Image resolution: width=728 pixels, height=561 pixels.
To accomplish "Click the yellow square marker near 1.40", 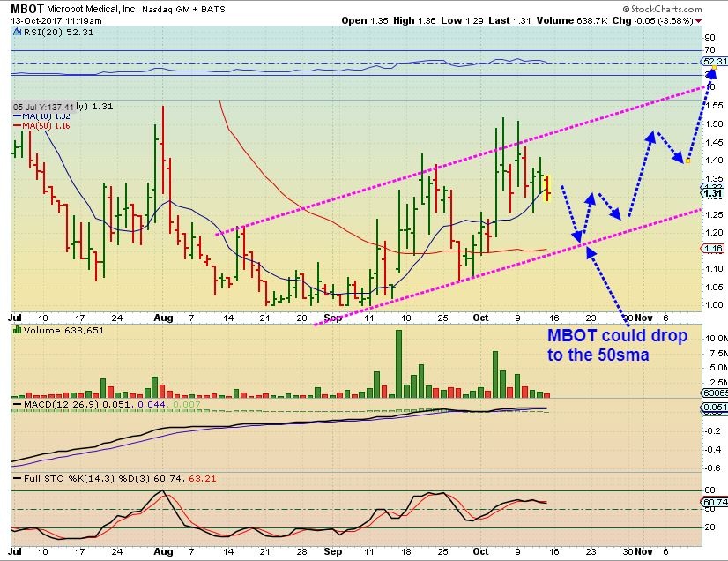I will [x=686, y=161].
